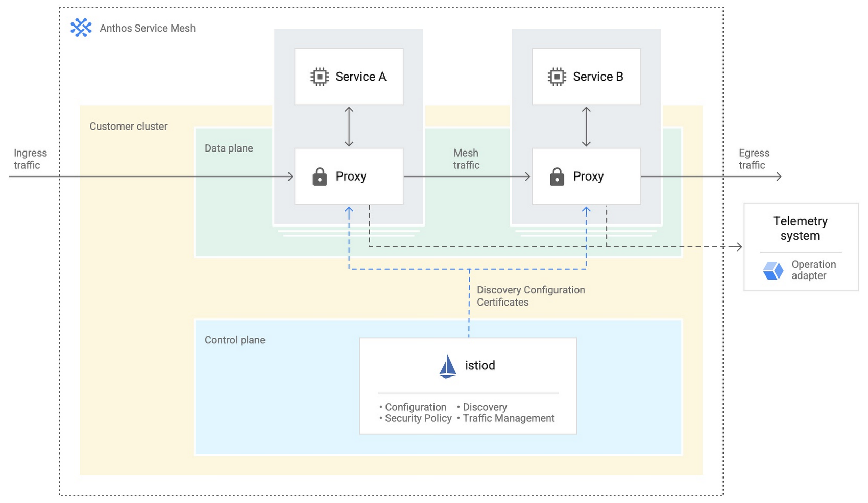Select the Service B box
This screenshot has width=868, height=503.
click(x=586, y=77)
